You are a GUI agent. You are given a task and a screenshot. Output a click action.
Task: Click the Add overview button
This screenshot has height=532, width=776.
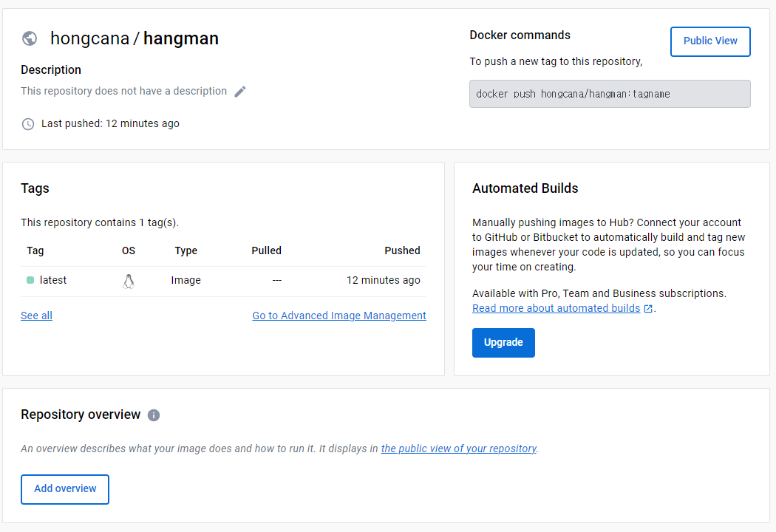click(x=65, y=489)
